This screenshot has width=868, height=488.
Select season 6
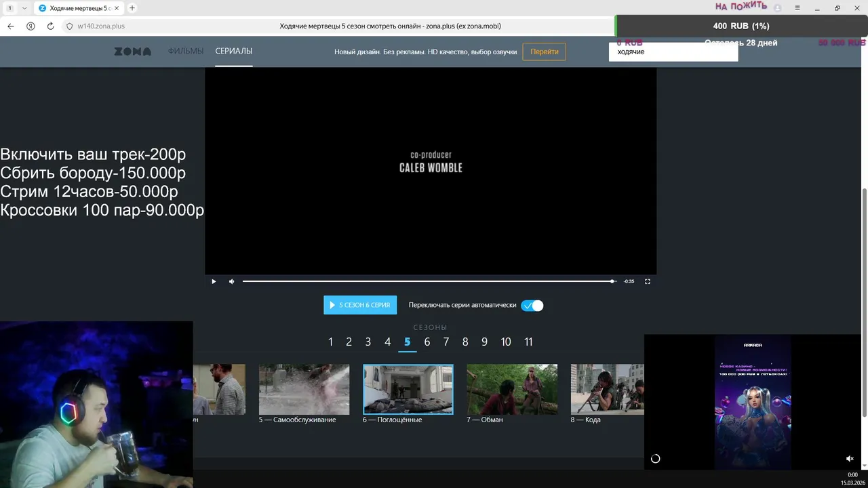click(427, 342)
